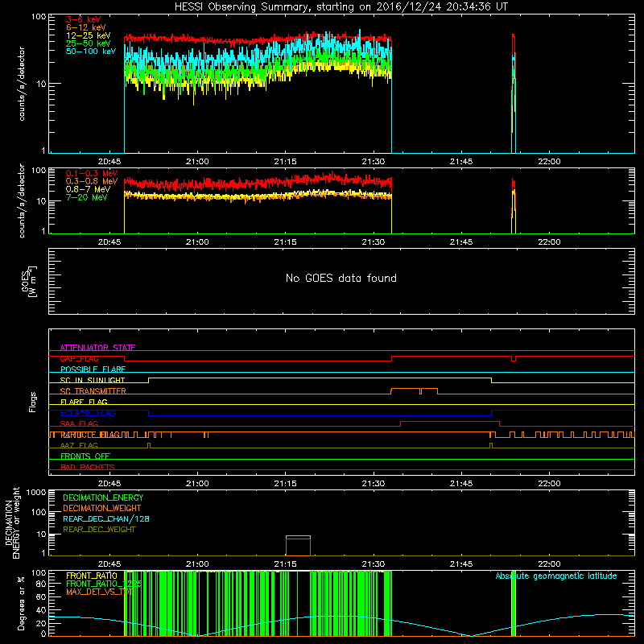
Task: Select the BAD_PACKETS flag label
Action: [x=88, y=467]
